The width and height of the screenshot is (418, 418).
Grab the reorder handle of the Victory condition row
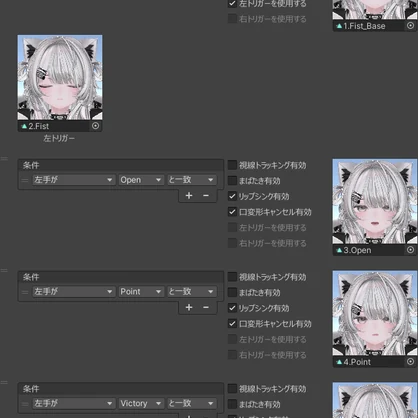point(25,404)
